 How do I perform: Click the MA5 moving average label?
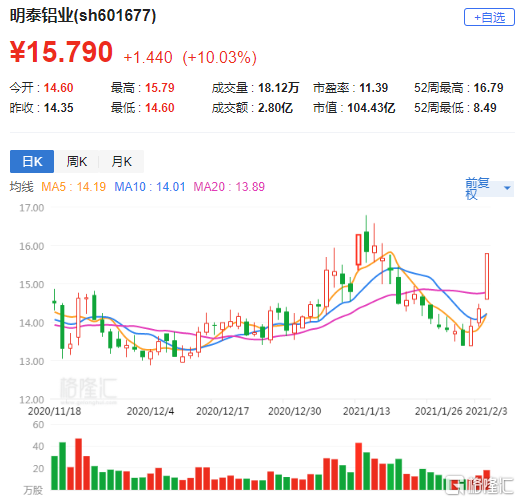(x=73, y=187)
